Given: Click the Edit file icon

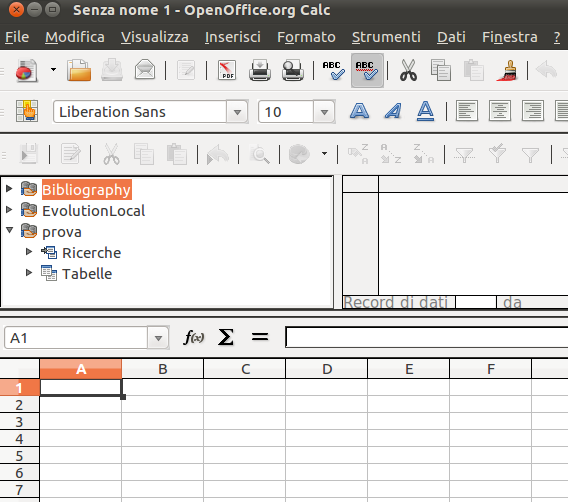Looking at the screenshot, I should (x=186, y=70).
